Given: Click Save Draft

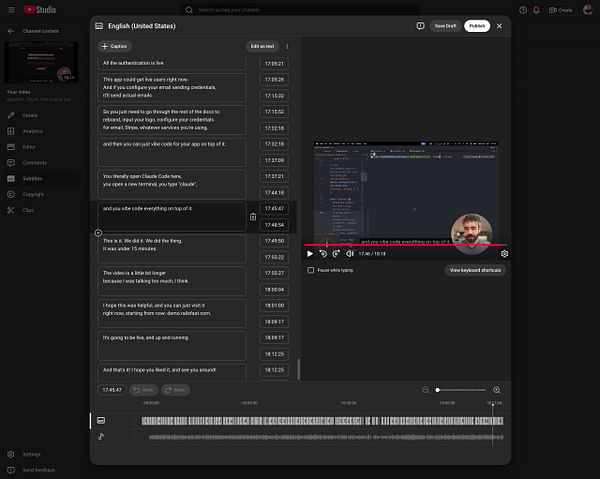Looking at the screenshot, I should [x=445, y=26].
